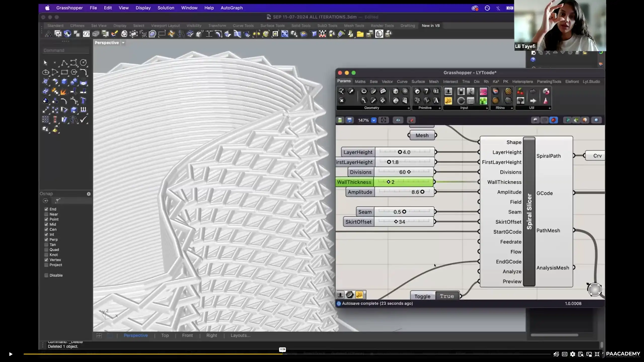Open the Perspective viewport dropdown arrow

123,43
